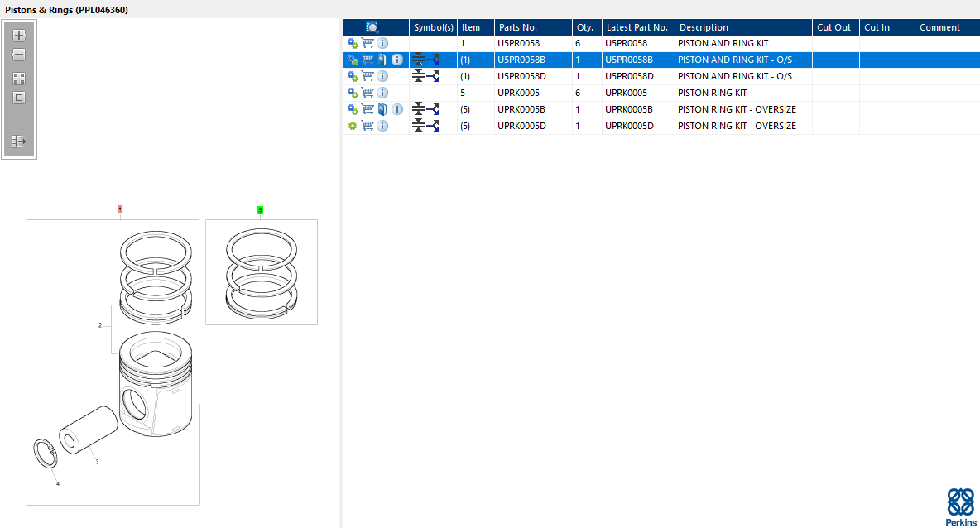Open info for UPRK0005D part

point(382,126)
